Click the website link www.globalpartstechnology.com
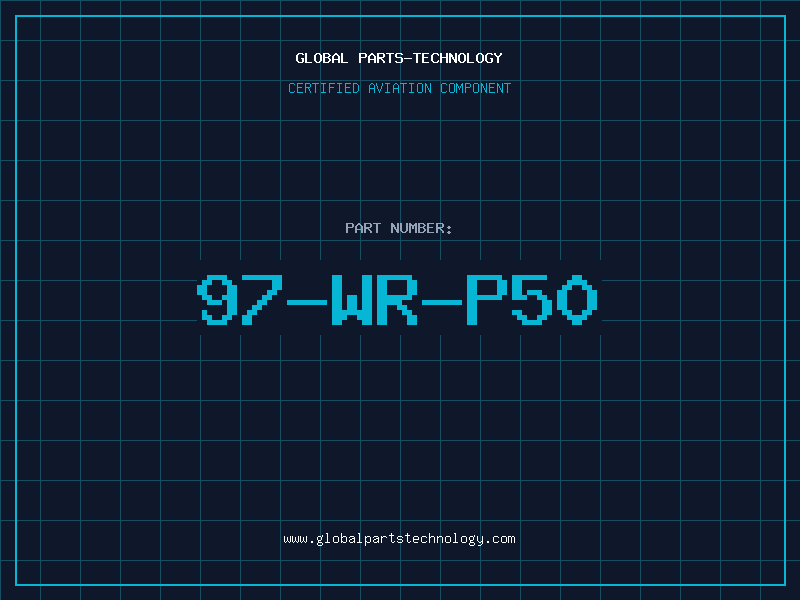This screenshot has height=600, width=800. (x=399, y=539)
